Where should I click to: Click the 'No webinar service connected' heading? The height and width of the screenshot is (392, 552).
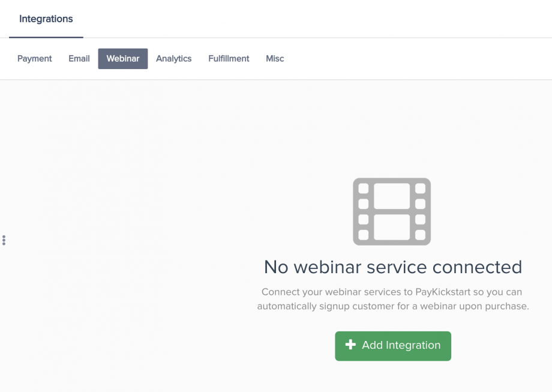pyautogui.click(x=393, y=267)
